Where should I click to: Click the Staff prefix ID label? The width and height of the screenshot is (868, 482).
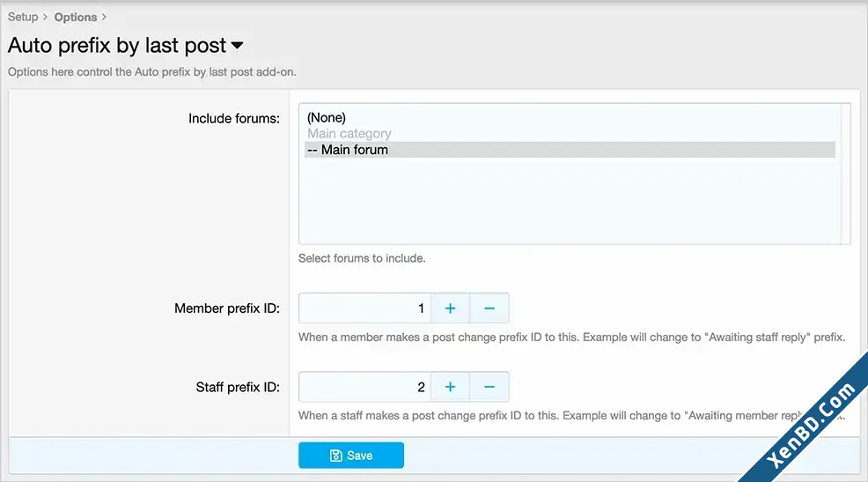pos(238,387)
